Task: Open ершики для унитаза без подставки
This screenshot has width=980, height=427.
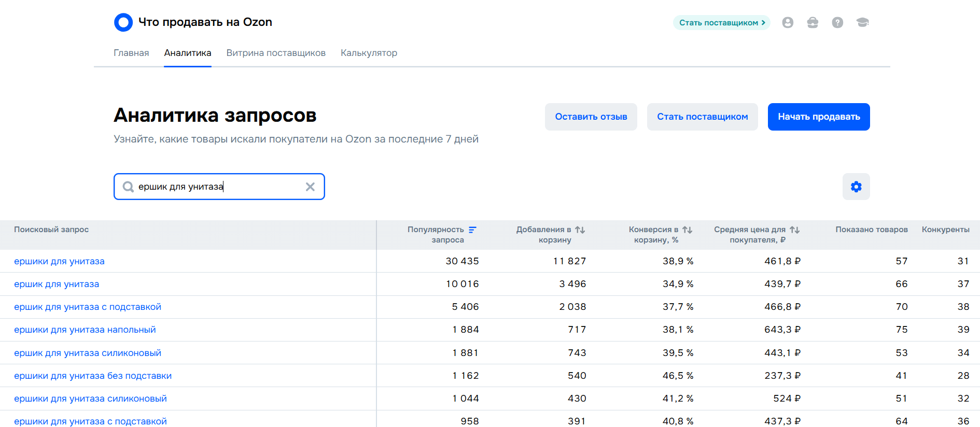Action: point(93,376)
